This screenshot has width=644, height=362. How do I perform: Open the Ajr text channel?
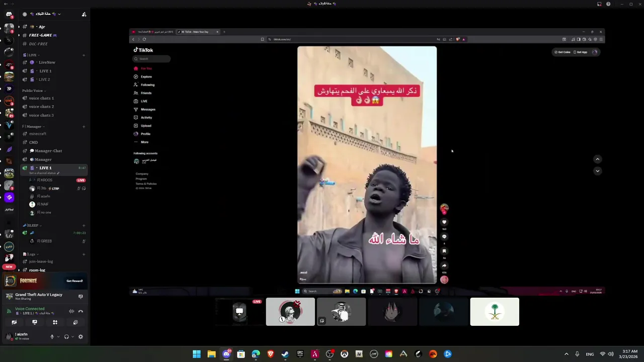(54, 27)
